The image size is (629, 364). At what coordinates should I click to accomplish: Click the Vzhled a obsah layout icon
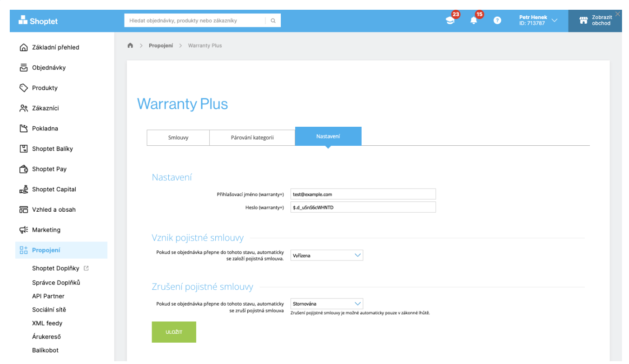tap(24, 210)
